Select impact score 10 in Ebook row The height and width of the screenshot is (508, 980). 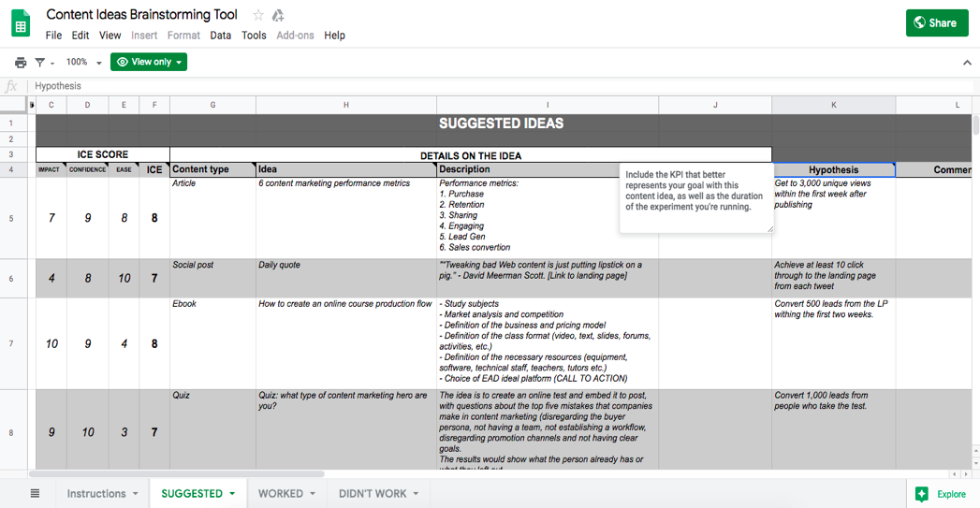[x=51, y=343]
